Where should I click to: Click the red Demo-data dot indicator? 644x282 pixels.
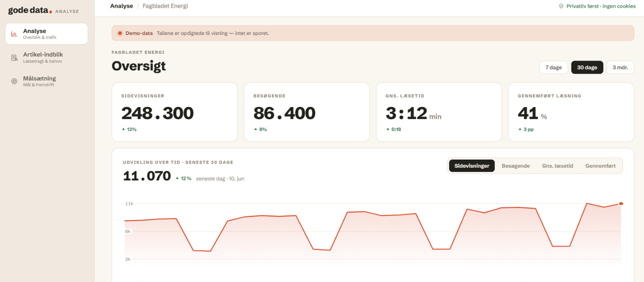(x=120, y=33)
